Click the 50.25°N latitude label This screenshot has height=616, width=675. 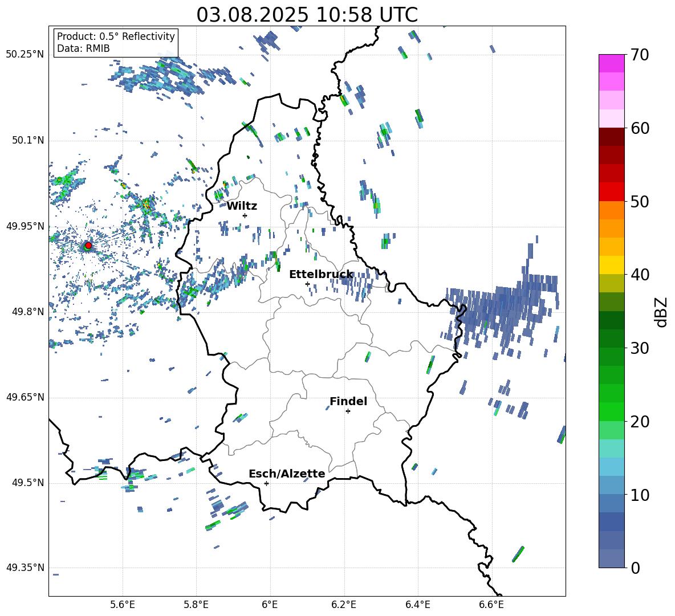pos(25,55)
